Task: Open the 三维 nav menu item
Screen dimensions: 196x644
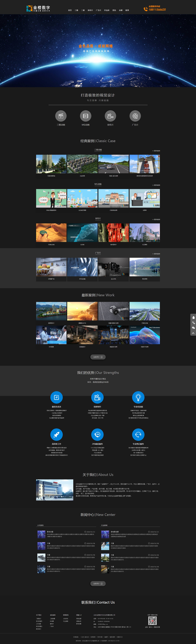Action: click(76, 10)
